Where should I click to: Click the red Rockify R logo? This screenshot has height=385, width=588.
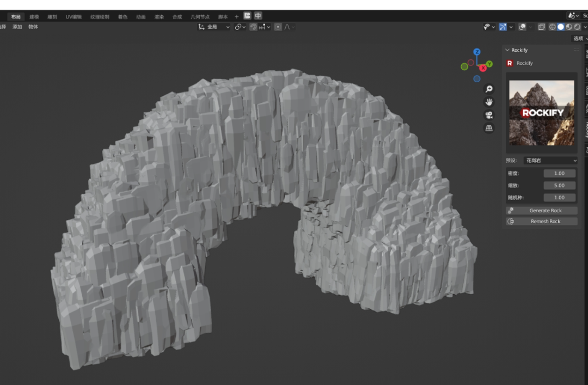point(510,63)
